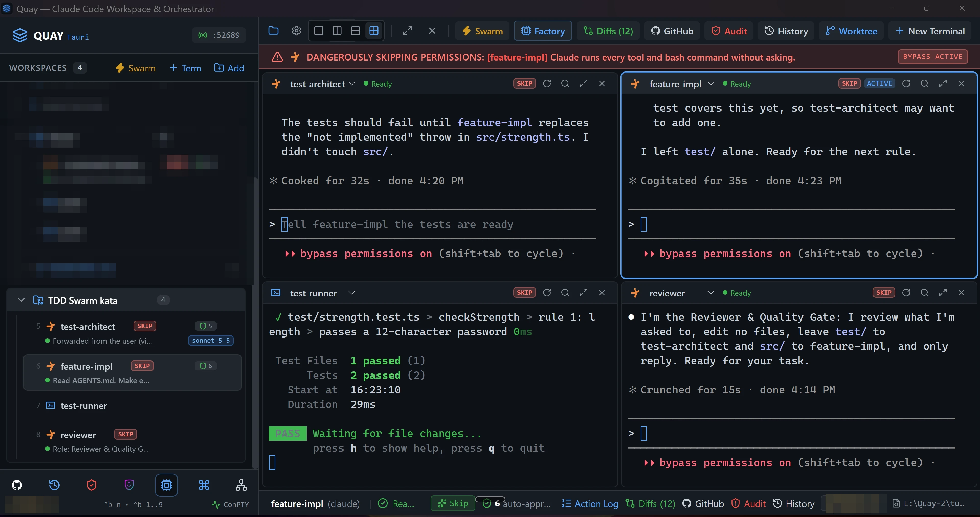Screen dimensions: 980x517
Task: Close the test-runner pane
Action: (x=602, y=293)
